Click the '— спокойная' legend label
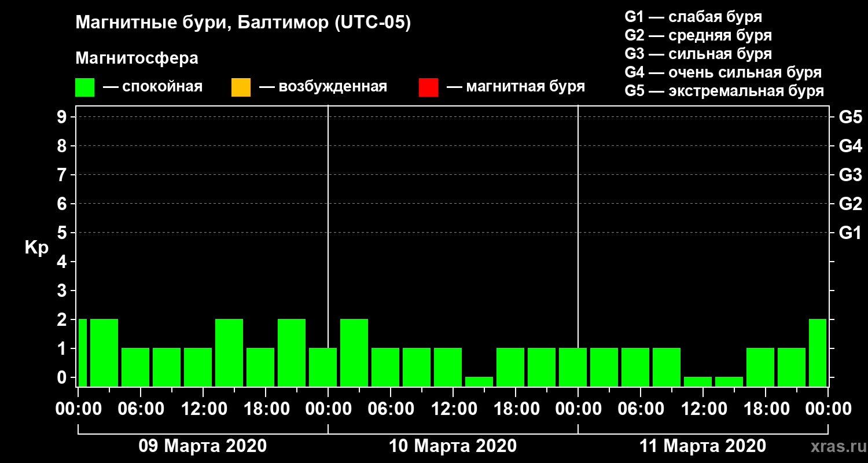 [153, 87]
